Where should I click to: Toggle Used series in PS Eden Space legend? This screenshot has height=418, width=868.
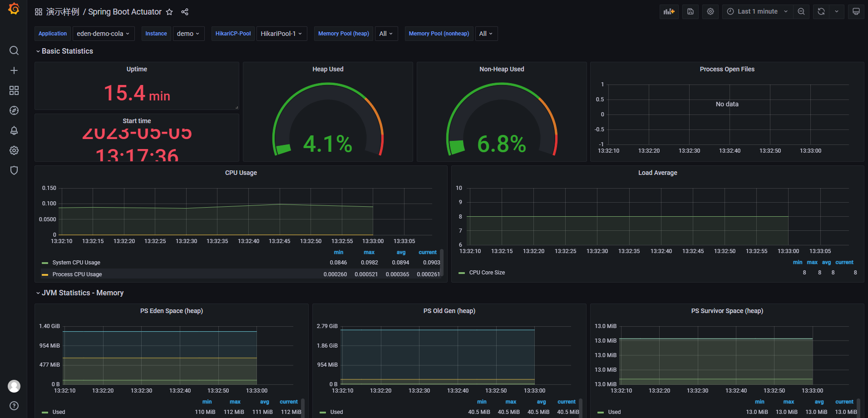point(59,412)
